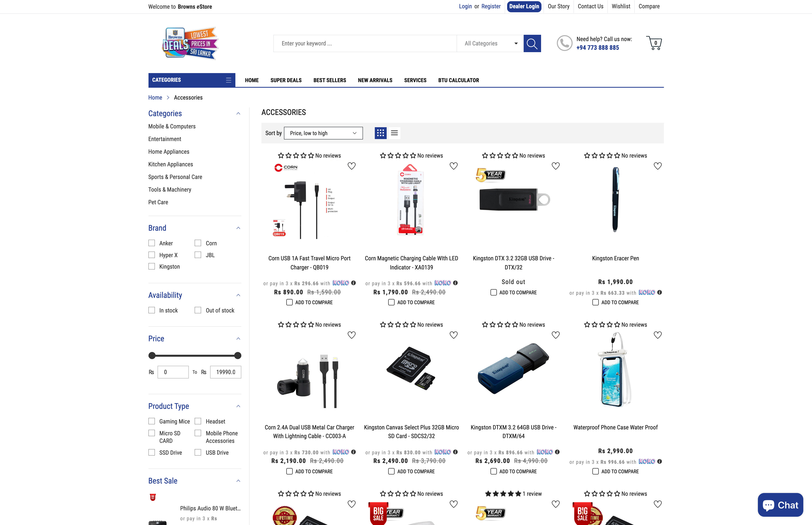Tick the Kingston brand checkbox
The image size is (812, 525).
[x=152, y=266]
